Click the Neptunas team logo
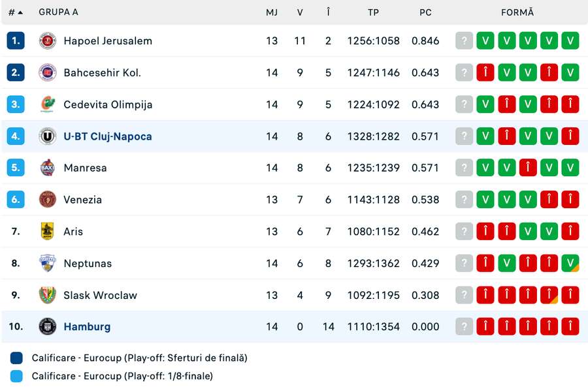588x389 pixels. pyautogui.click(x=47, y=263)
